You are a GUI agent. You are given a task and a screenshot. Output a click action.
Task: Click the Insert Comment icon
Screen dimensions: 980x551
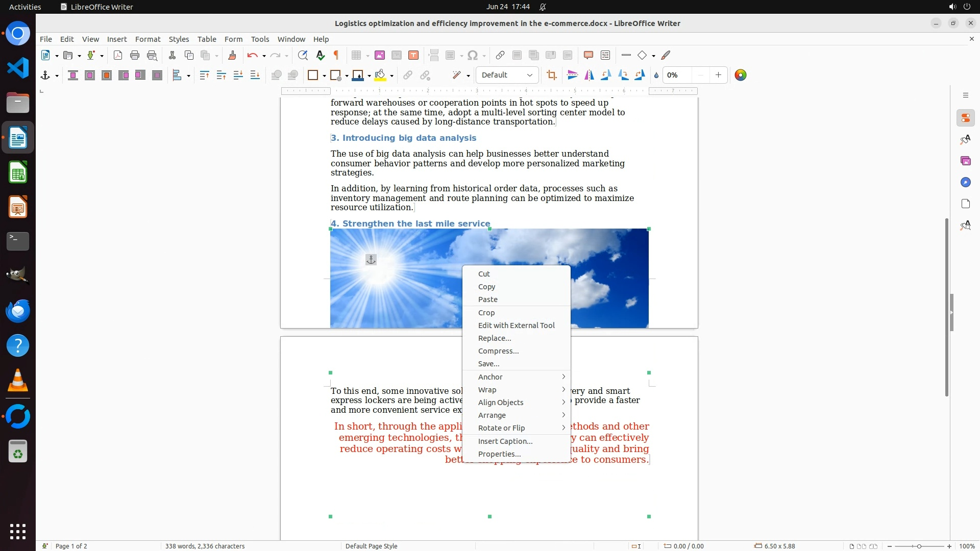(x=588, y=55)
